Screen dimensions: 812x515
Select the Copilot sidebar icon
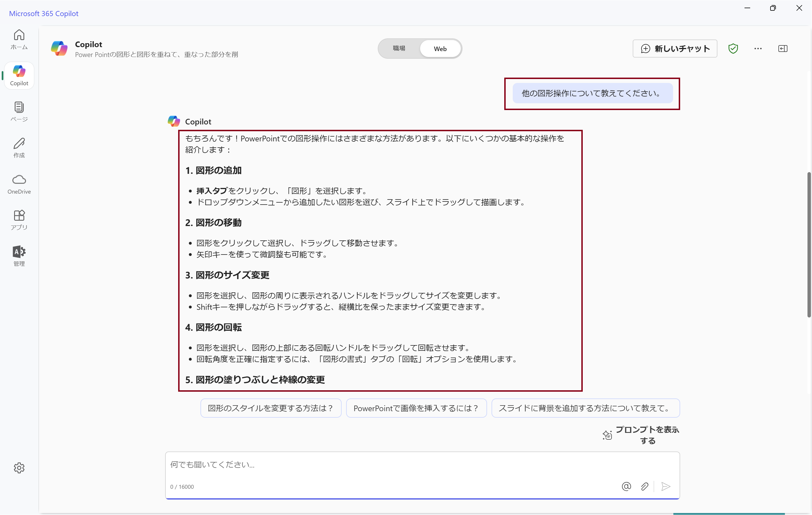19,76
